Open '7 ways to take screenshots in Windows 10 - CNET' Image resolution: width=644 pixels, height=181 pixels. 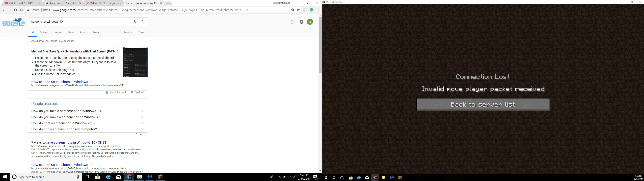69,142
